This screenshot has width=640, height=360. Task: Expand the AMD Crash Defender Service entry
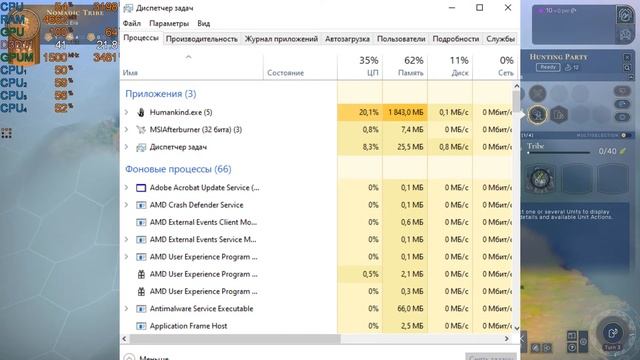point(127,205)
